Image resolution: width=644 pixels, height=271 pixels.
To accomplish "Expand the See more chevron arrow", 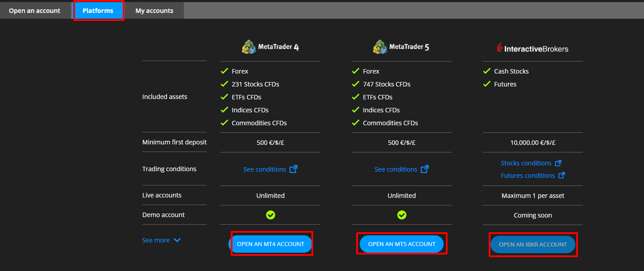I will tap(177, 240).
